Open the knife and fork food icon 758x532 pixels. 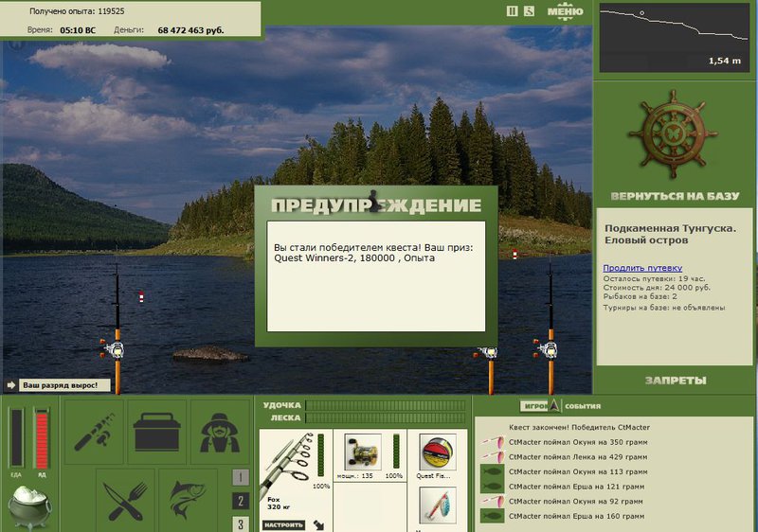point(125,500)
